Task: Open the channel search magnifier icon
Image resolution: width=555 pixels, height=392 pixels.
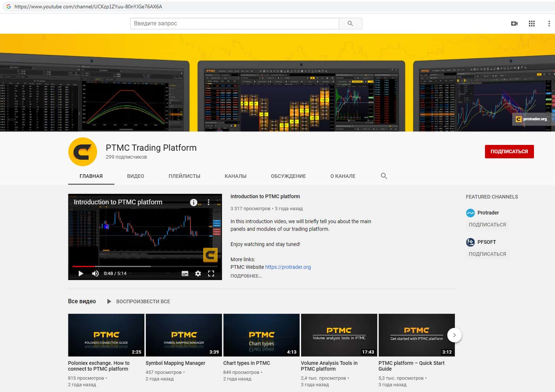Action: (384, 176)
